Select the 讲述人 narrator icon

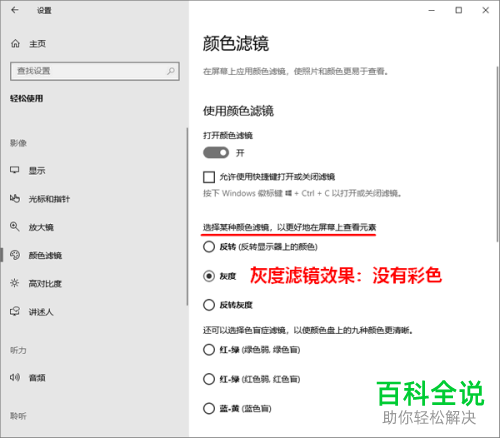pos(15,311)
